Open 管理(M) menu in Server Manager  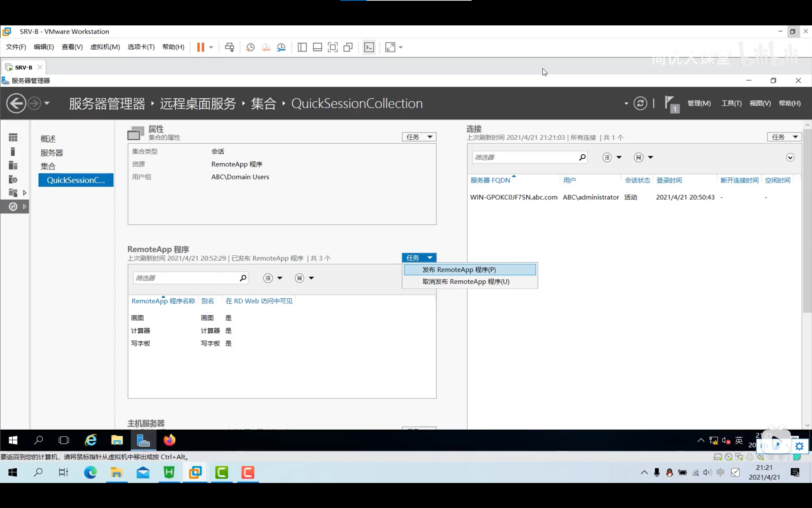point(699,103)
